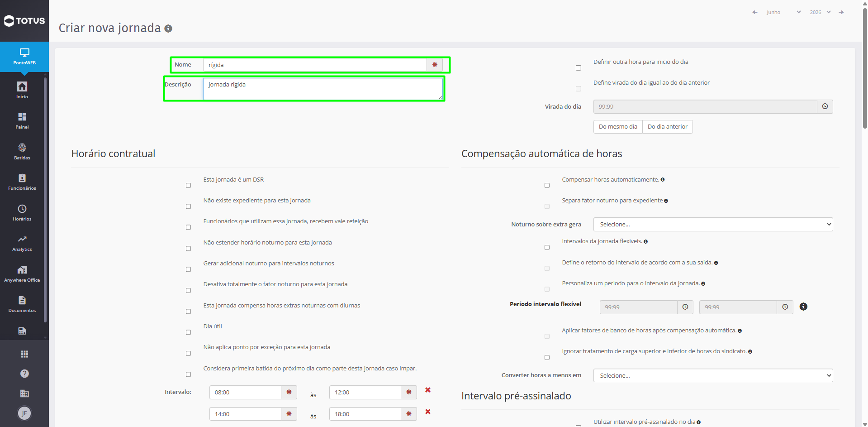Open the help question mark icon
Screen dimensions: 868x427
tap(24, 374)
